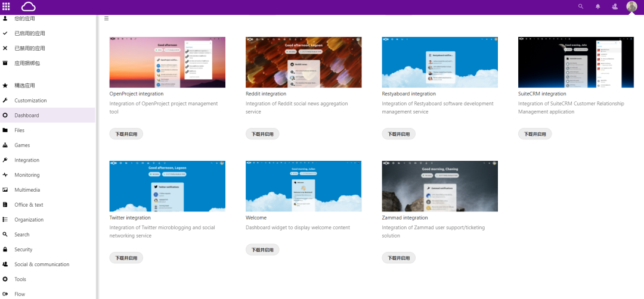Open the contacts menu icon
Image resolution: width=644 pixels, height=299 pixels.
pyautogui.click(x=615, y=6)
